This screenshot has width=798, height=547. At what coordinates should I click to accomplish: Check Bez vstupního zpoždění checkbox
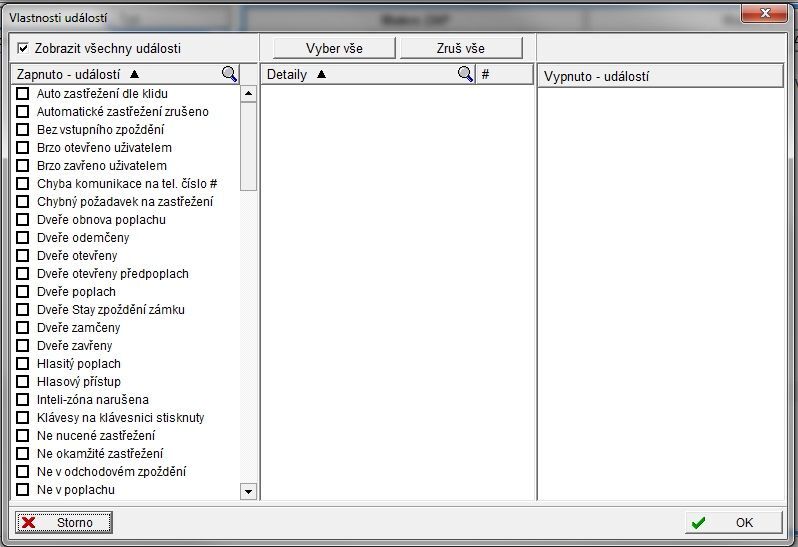point(23,130)
